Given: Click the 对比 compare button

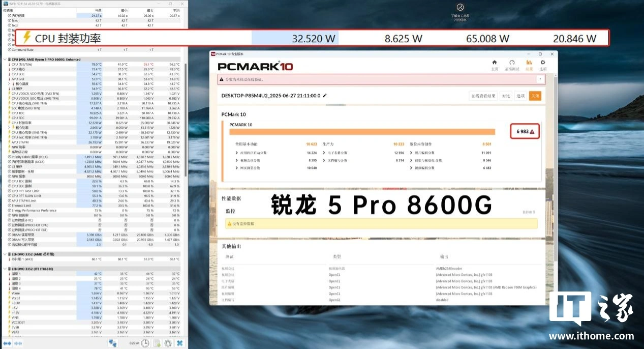Looking at the screenshot, I should point(506,96).
